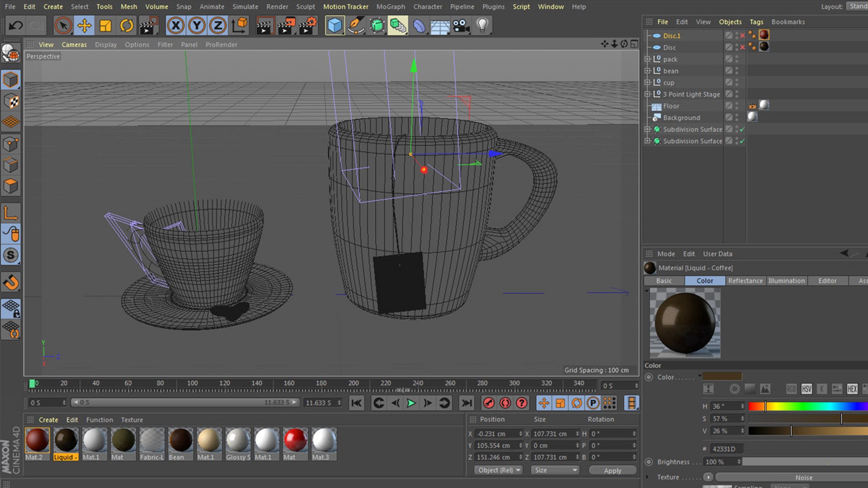Add a Light object
Screen dimensions: 868x488
(482, 25)
